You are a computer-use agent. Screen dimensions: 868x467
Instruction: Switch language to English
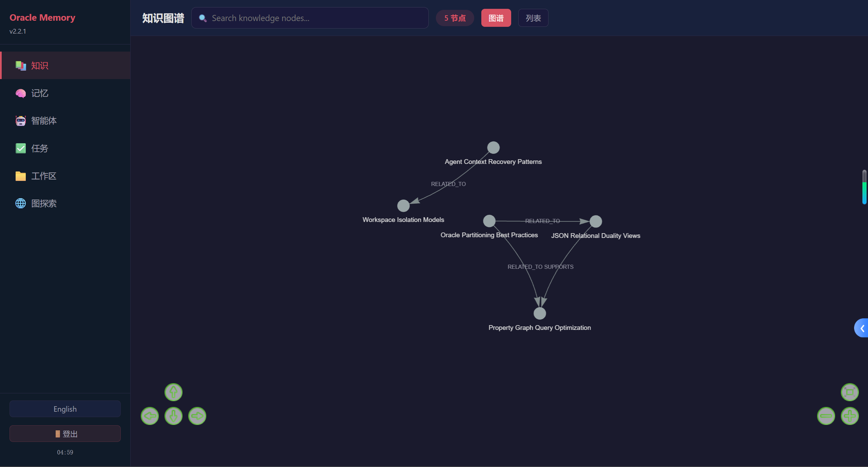65,409
